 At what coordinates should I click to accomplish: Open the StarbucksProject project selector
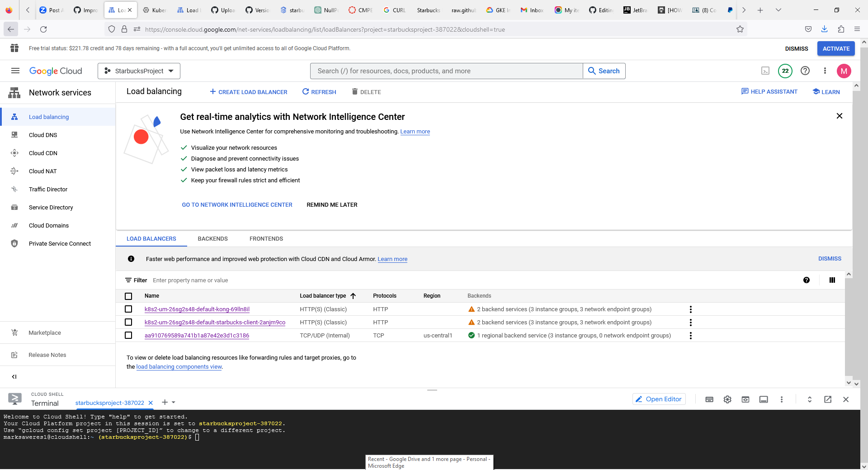coord(139,71)
